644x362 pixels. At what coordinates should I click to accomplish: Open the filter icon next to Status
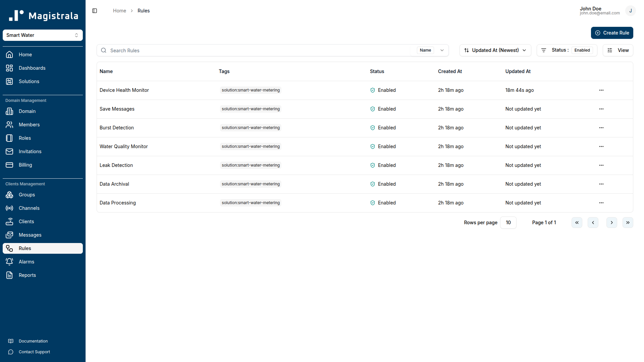[x=544, y=50]
